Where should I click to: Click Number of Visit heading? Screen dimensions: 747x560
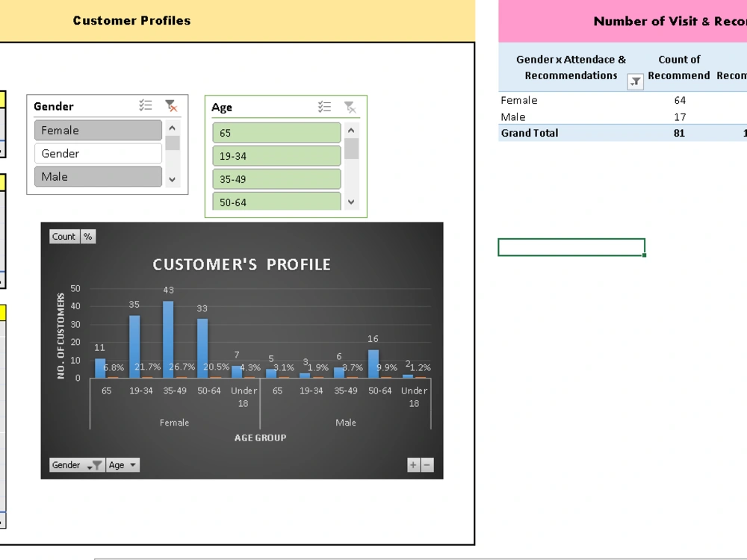click(x=670, y=21)
